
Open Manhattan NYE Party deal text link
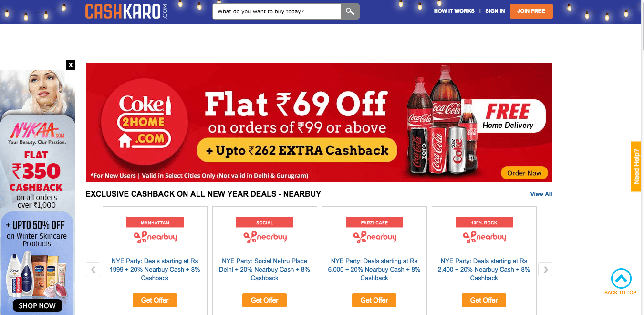155,270
